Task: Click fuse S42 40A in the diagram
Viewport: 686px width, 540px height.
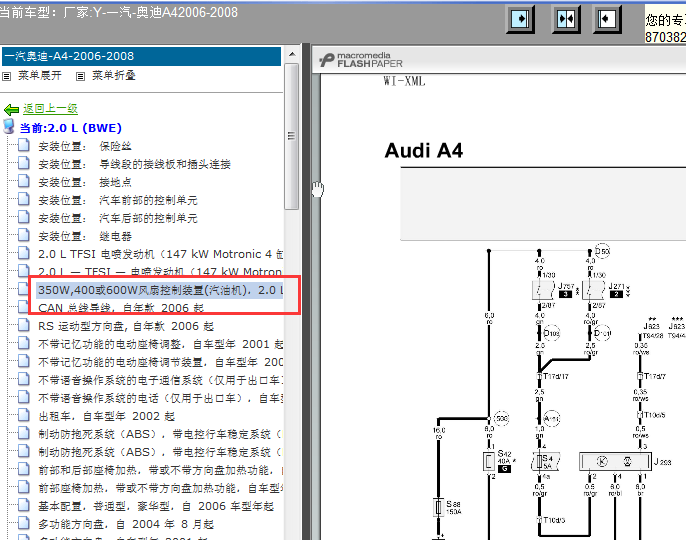Action: (x=489, y=462)
